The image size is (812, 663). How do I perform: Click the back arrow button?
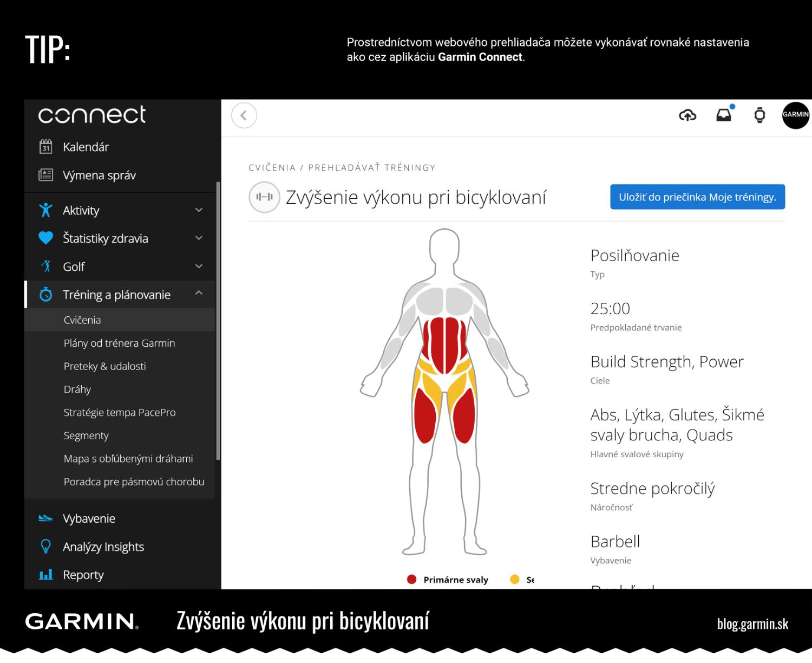click(x=244, y=115)
